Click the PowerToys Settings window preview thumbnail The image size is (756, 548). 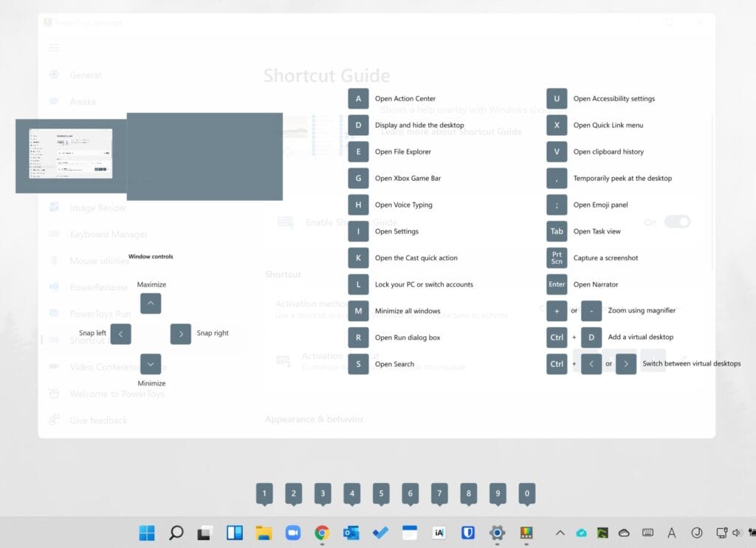pyautogui.click(x=70, y=154)
